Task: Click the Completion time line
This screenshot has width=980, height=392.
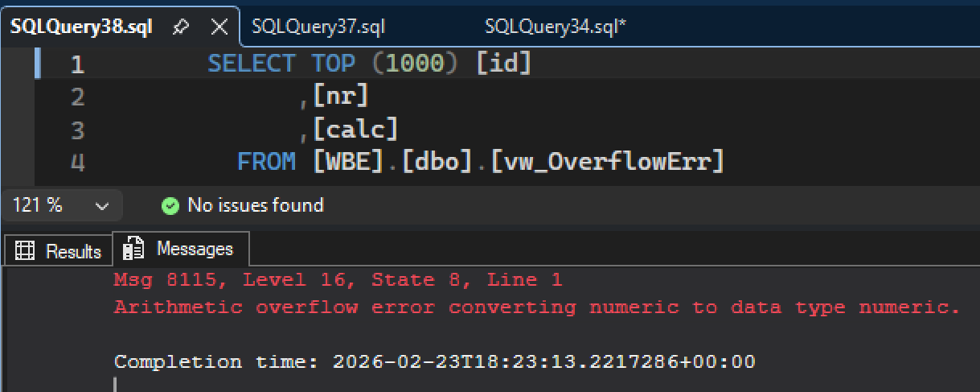Action: 434,362
